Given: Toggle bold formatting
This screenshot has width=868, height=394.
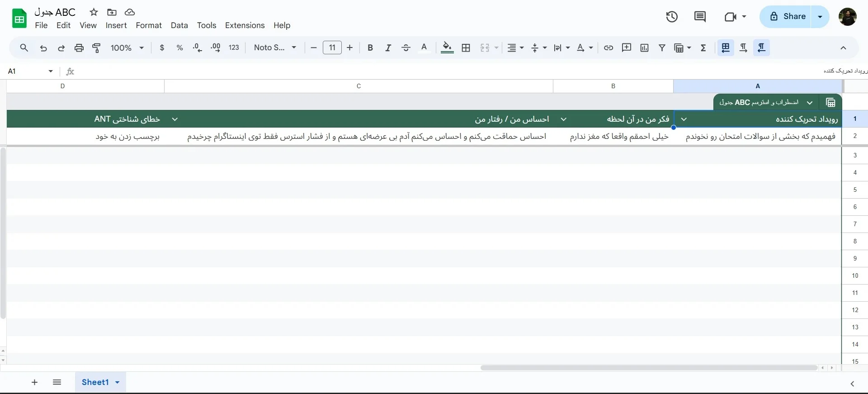Looking at the screenshot, I should pos(370,47).
